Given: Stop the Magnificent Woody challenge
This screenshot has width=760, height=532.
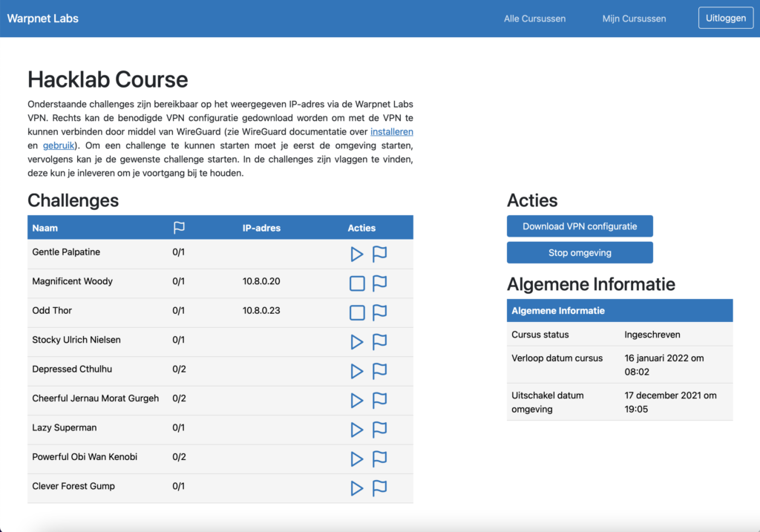Looking at the screenshot, I should 357,283.
